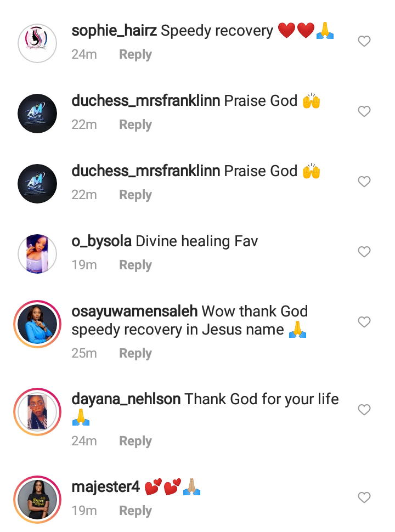This screenshot has width=395, height=532.
Task: Open majester4 username link
Action: (x=105, y=487)
